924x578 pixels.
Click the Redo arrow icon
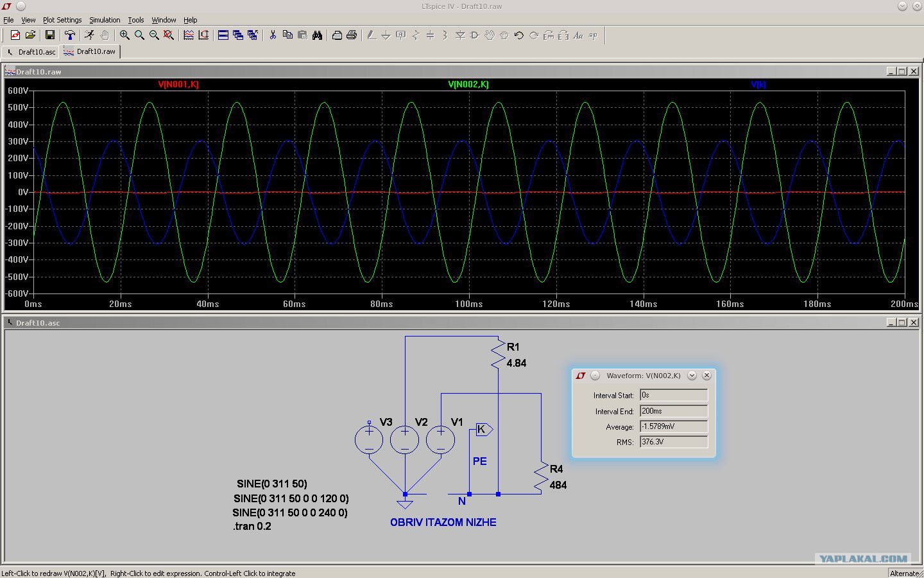coord(534,35)
